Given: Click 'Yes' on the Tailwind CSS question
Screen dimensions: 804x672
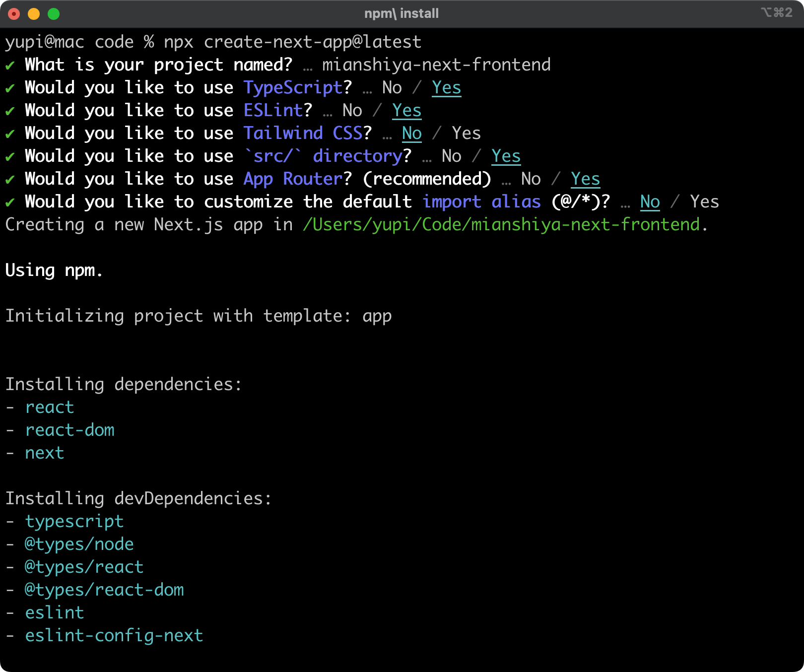Looking at the screenshot, I should tap(467, 134).
